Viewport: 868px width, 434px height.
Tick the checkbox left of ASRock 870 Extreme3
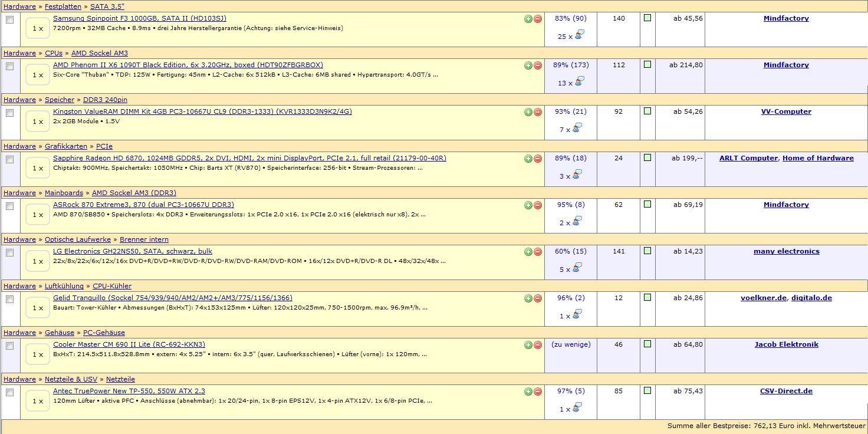[9, 206]
